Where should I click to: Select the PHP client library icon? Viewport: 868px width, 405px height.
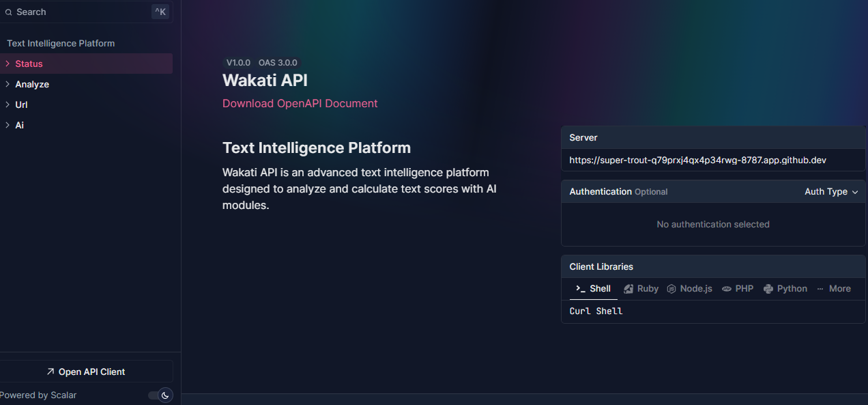pyautogui.click(x=726, y=288)
